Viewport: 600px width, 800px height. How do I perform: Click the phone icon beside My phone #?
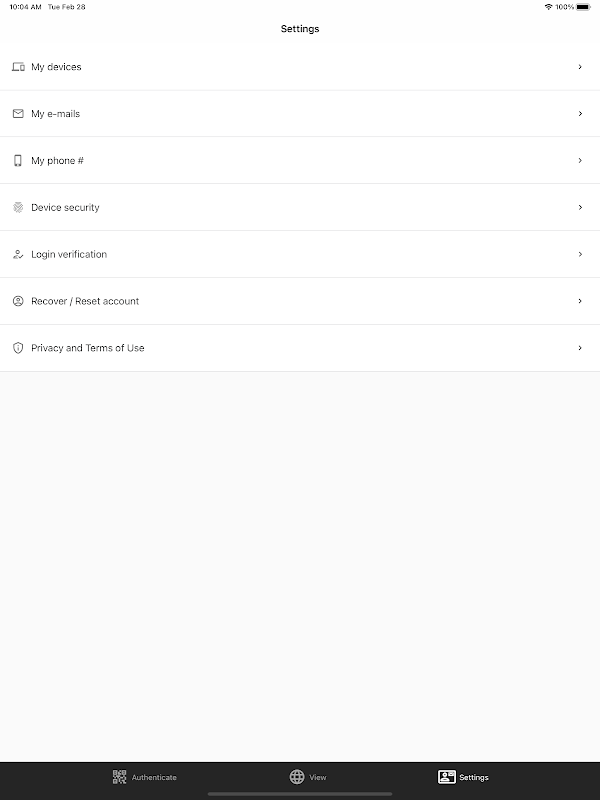[18, 160]
